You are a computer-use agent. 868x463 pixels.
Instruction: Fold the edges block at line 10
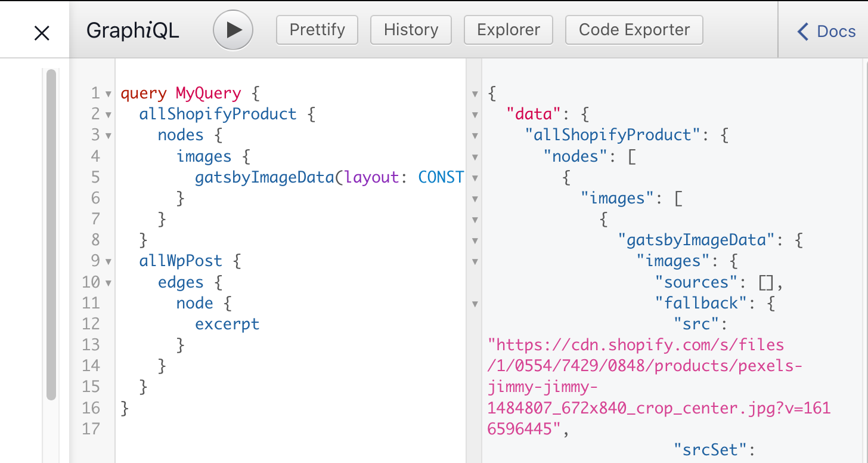tap(108, 282)
